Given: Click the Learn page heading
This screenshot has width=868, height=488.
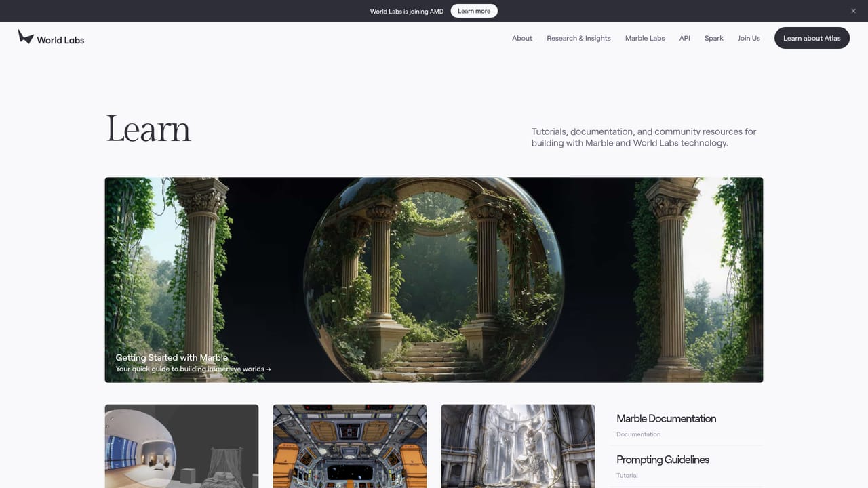Looking at the screenshot, I should pyautogui.click(x=149, y=129).
